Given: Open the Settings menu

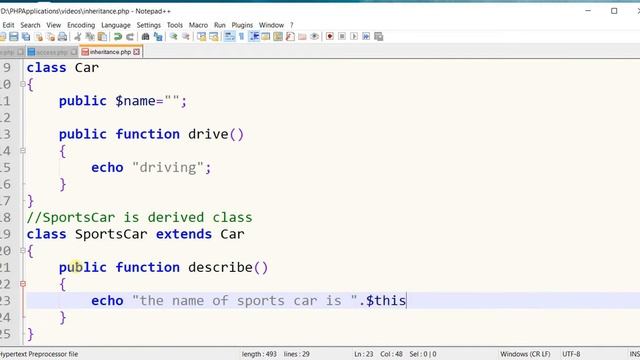Looking at the screenshot, I should tap(149, 25).
